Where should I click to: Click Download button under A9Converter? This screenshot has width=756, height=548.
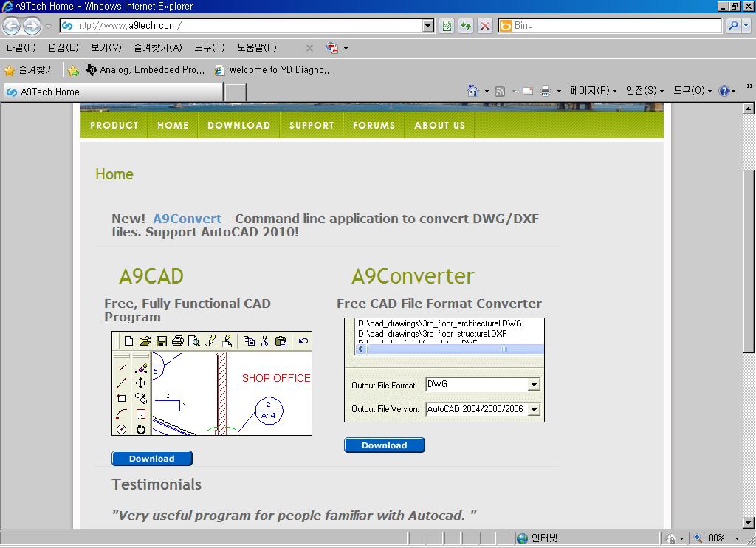(384, 445)
